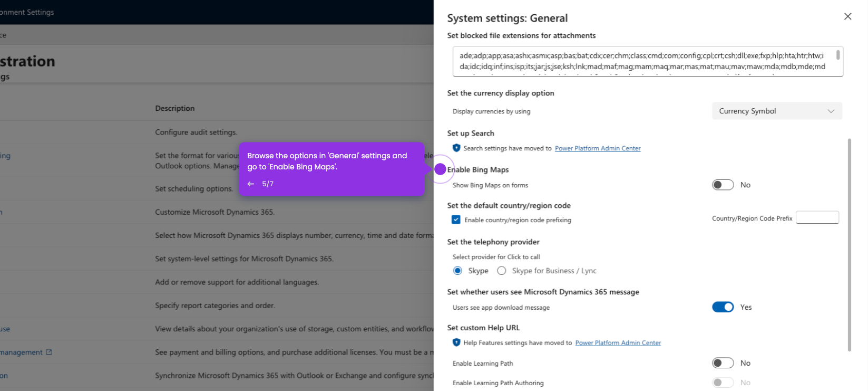Click 'Display currencies by using' label
The image size is (868, 391).
coord(491,111)
